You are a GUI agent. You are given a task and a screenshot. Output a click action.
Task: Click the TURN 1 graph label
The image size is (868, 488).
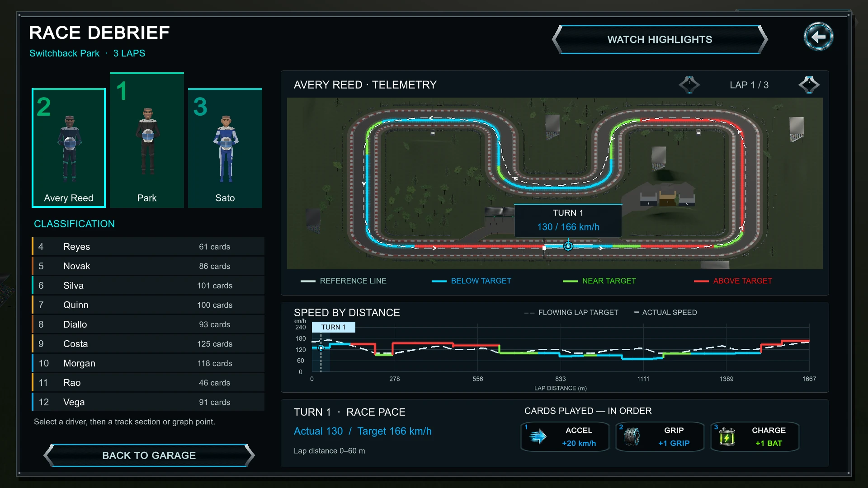pyautogui.click(x=334, y=327)
